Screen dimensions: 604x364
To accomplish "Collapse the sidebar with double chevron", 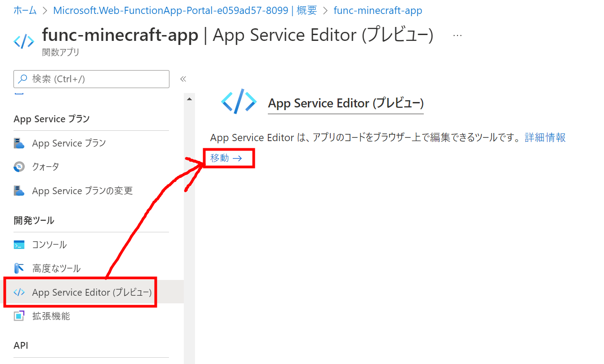I will coord(183,79).
